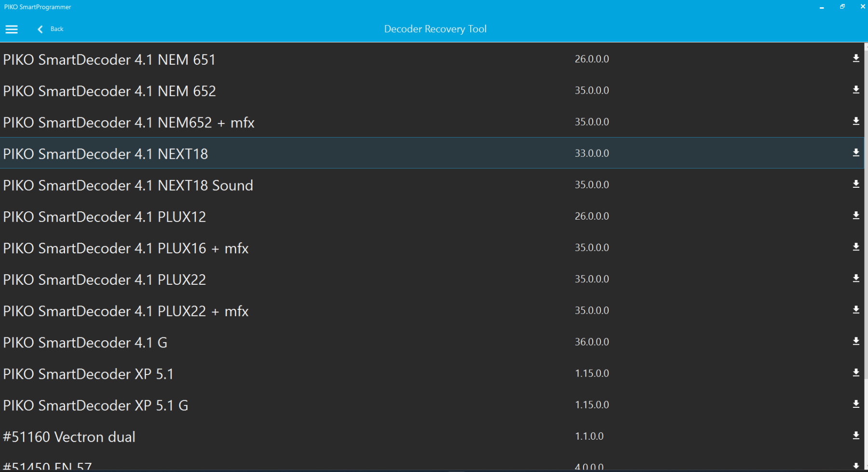Download firmware for SmartDecoder 4.1 NEM 651
The height and width of the screenshot is (472, 868).
coord(856,58)
